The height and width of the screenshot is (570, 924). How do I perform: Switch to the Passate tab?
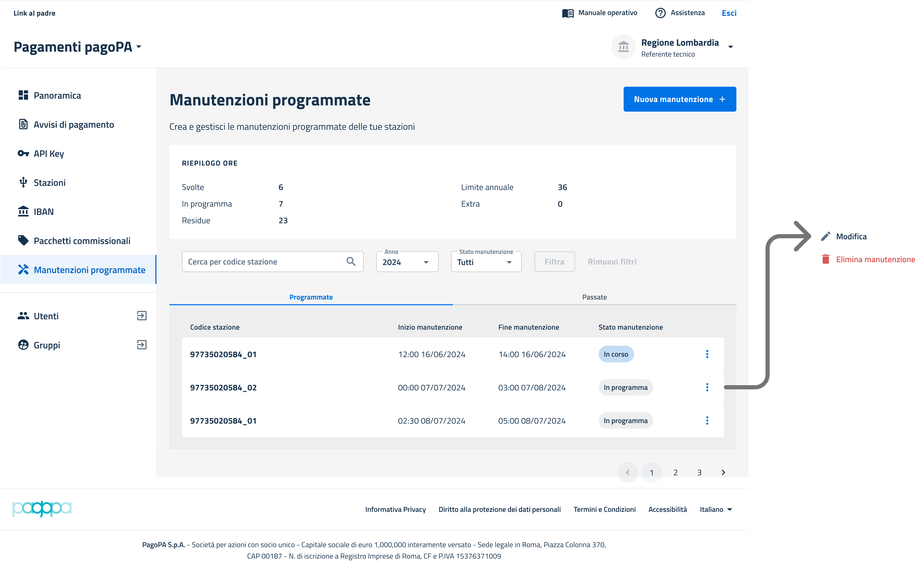tap(594, 297)
